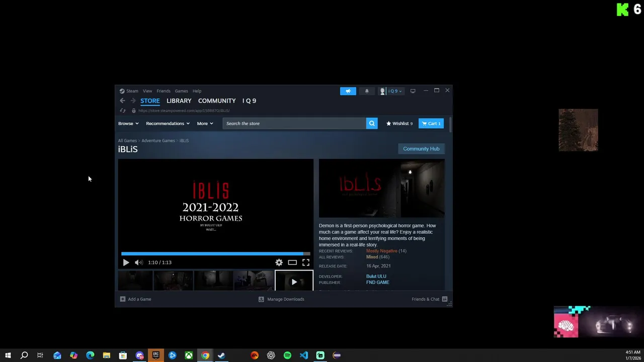The image size is (644, 362).
Task: Open the Friends menu
Action: pyautogui.click(x=164, y=91)
